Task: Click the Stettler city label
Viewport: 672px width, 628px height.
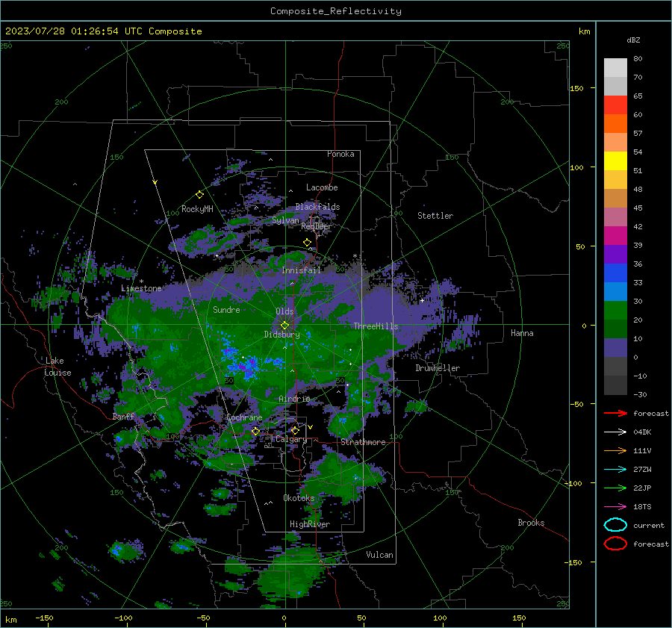Action: tap(435, 216)
